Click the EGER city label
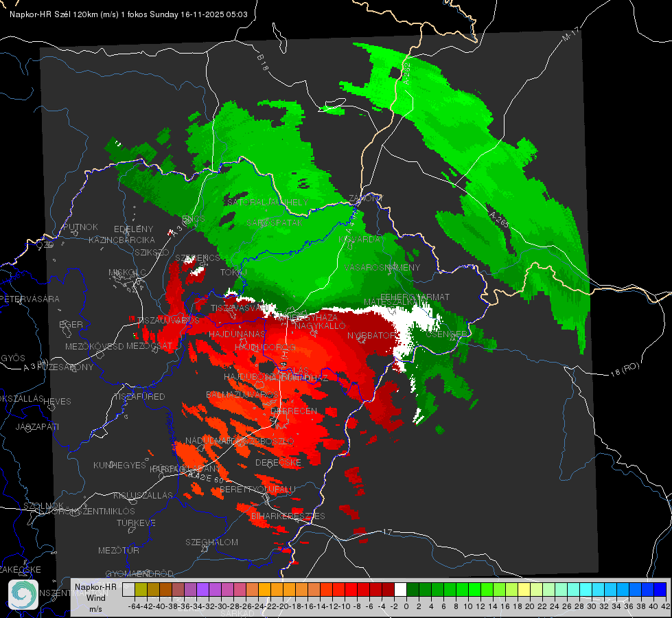This screenshot has height=618, width=672. pyautogui.click(x=71, y=325)
